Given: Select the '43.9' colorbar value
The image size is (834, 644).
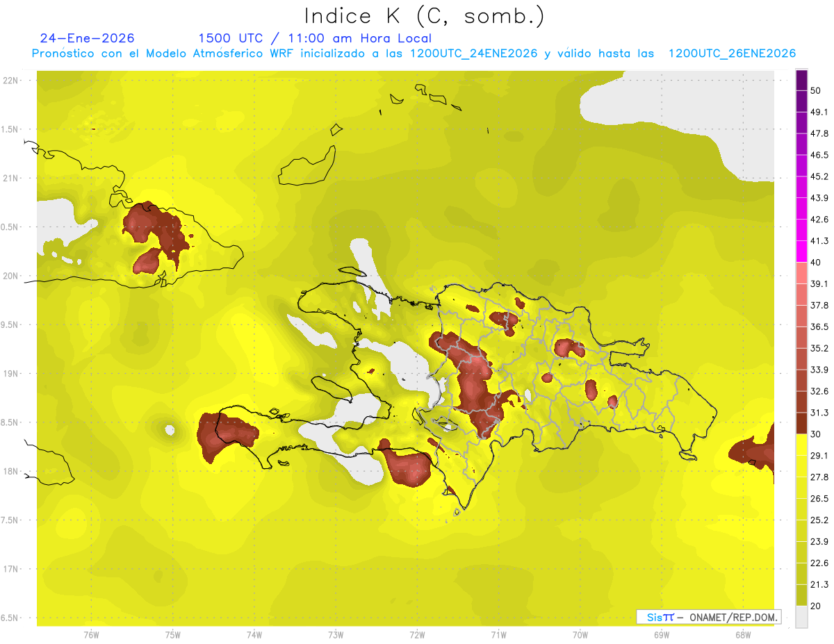Looking at the screenshot, I should (x=819, y=198).
